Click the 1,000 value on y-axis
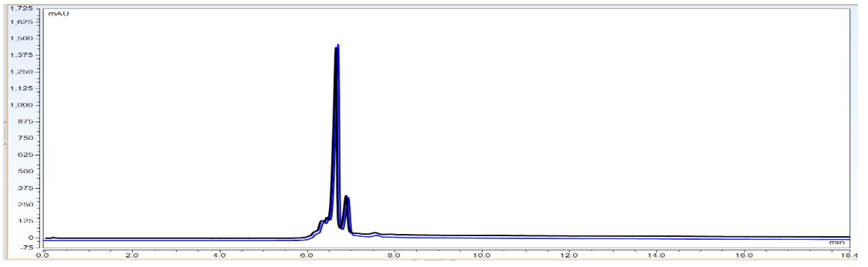This screenshot has width=868, height=267. [x=21, y=105]
